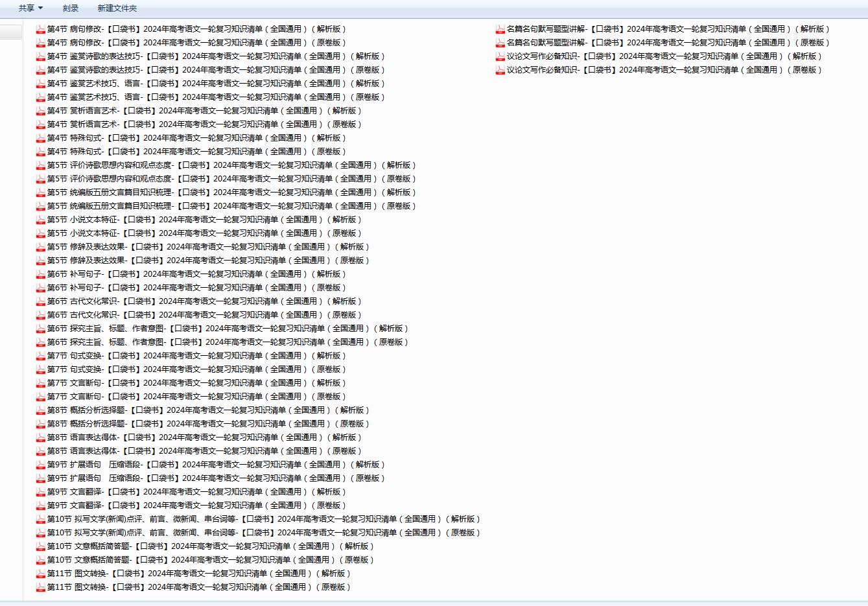Select file name 第6节 古代文化常识 原卷版
This screenshot has height=606, width=868.
(204, 315)
